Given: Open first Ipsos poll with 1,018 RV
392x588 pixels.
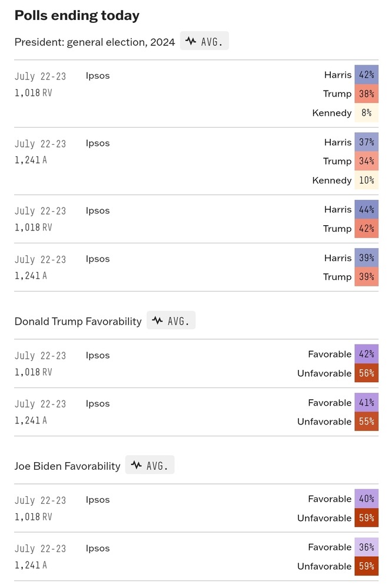Looking at the screenshot, I should 98,76.
